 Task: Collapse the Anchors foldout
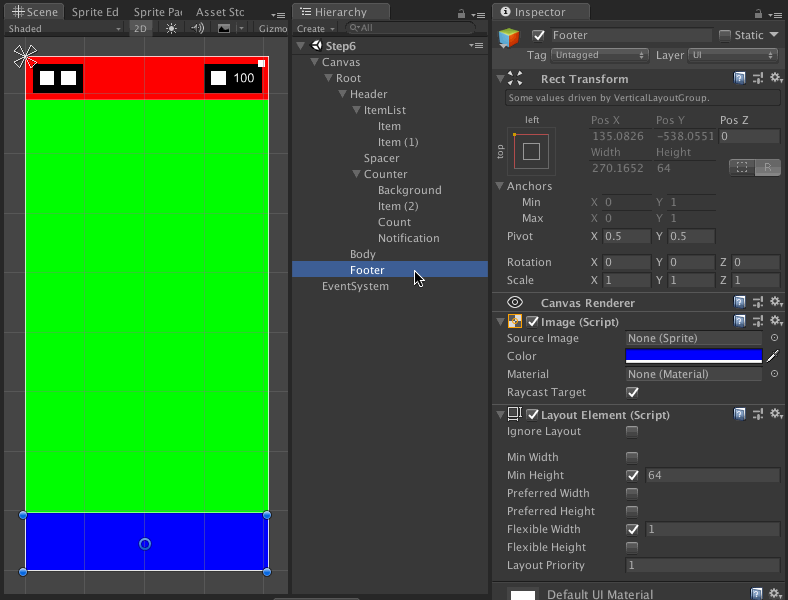[x=500, y=186]
